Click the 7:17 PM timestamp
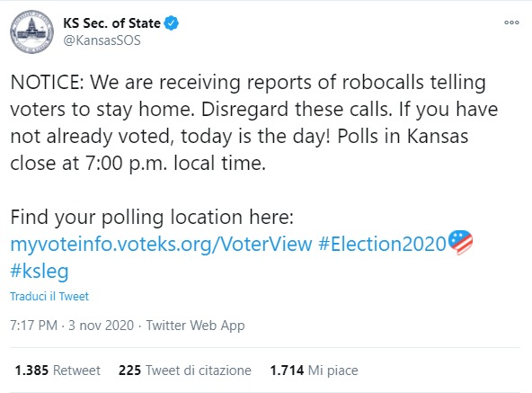 (x=33, y=325)
